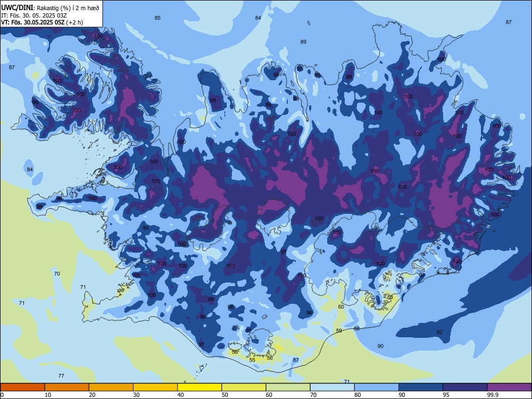Click the humidity value '59' on the map
The height and width of the screenshot is (399, 532).
(339, 330)
